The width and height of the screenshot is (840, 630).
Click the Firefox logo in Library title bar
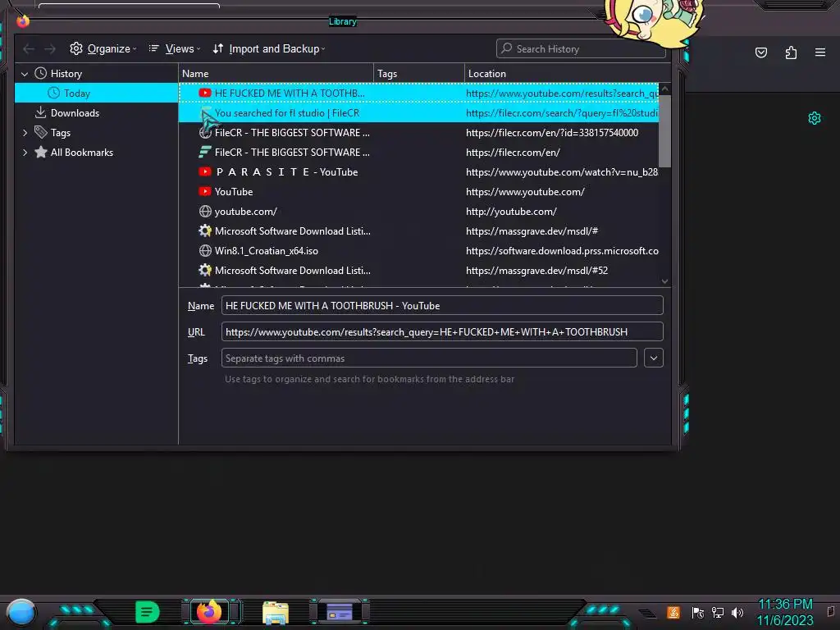(22, 21)
